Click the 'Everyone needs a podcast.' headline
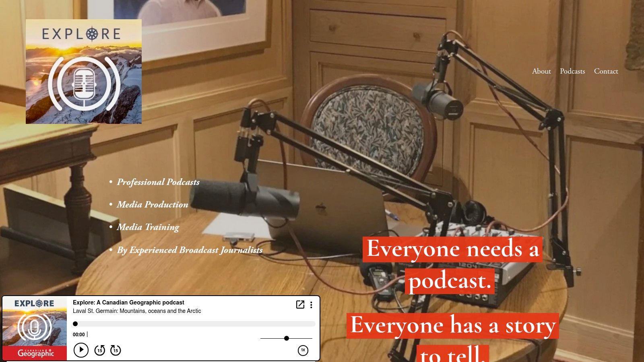This screenshot has height=362, width=644. [x=452, y=265]
